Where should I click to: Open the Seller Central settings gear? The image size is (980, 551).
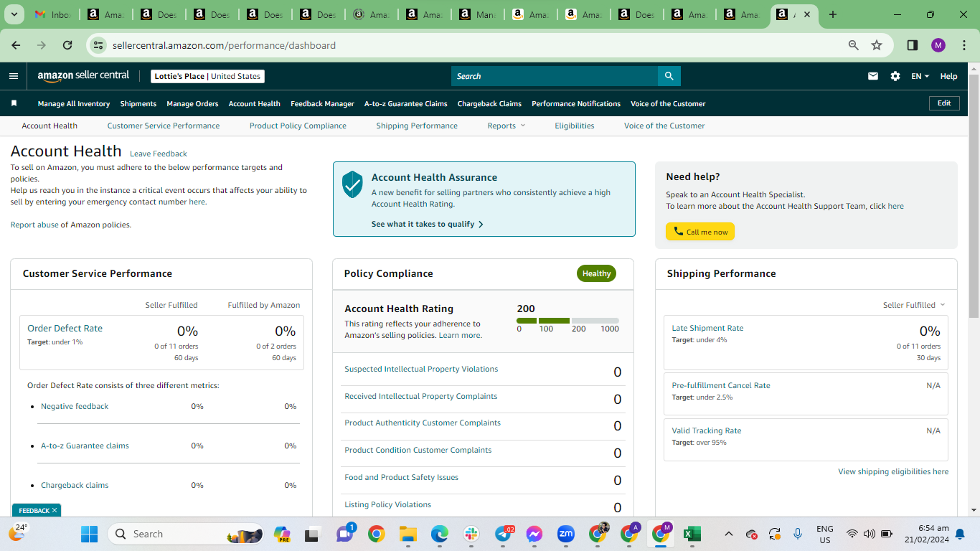[895, 76]
